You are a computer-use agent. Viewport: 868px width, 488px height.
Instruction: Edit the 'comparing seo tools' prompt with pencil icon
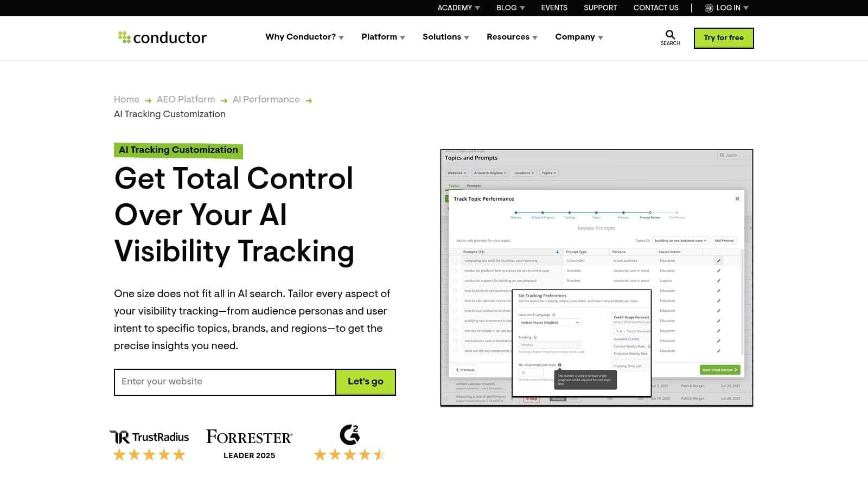(719, 260)
